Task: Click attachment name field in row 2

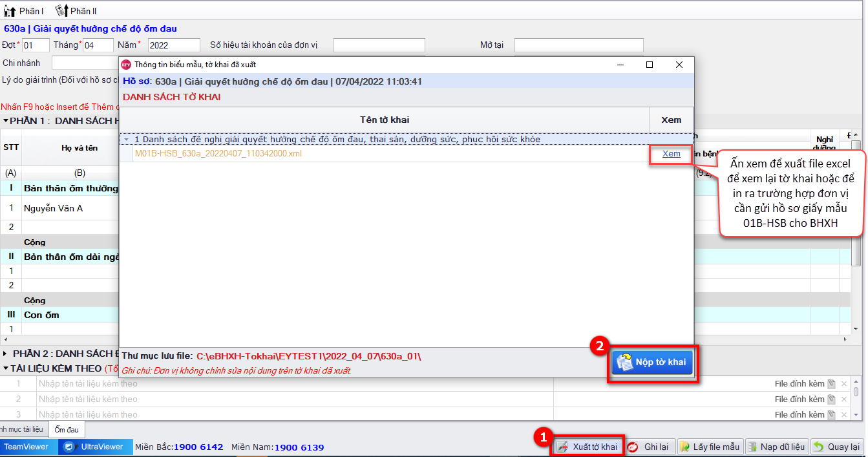Action: point(295,399)
